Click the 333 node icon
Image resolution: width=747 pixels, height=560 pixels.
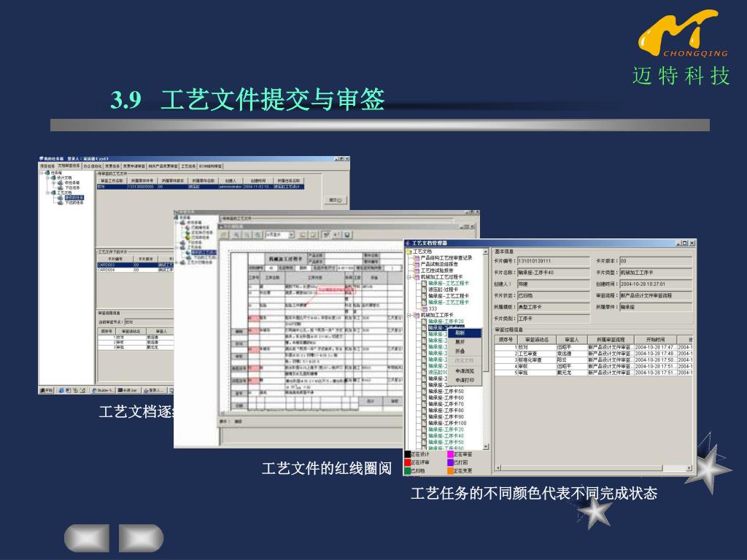[x=425, y=308]
